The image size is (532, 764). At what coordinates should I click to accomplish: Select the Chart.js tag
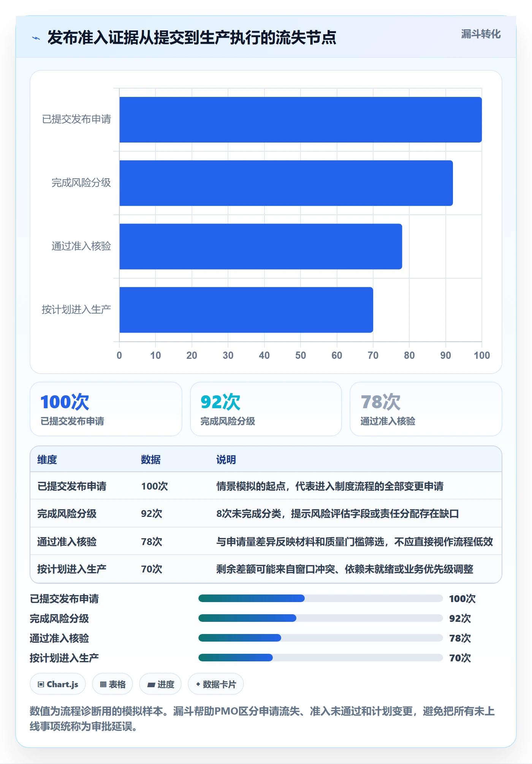(58, 684)
